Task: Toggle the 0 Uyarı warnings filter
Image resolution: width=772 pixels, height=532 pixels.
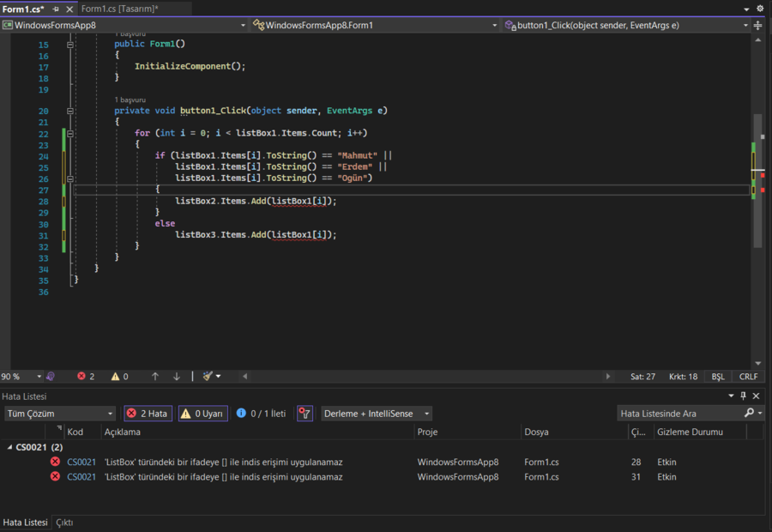Action: [x=202, y=414]
